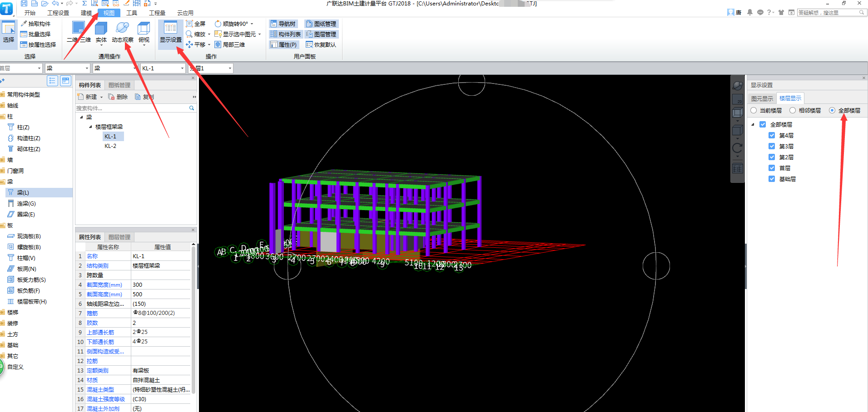Uncheck the 基础层 checkbox
Image resolution: width=868 pixels, height=412 pixels.
coord(772,179)
